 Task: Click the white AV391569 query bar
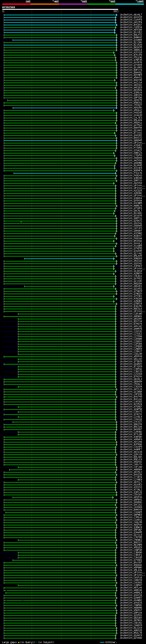point(60,10)
